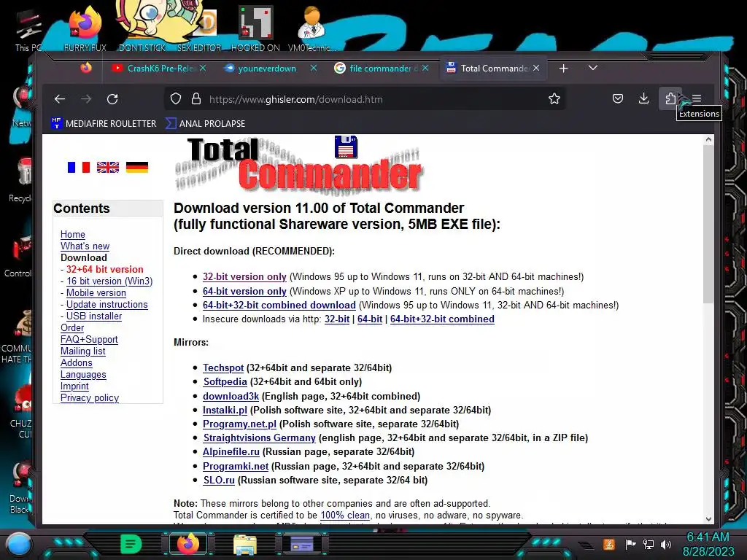747x560 pixels.
Task: Download the 64-bit+32-bit combined download
Action: [x=279, y=305]
